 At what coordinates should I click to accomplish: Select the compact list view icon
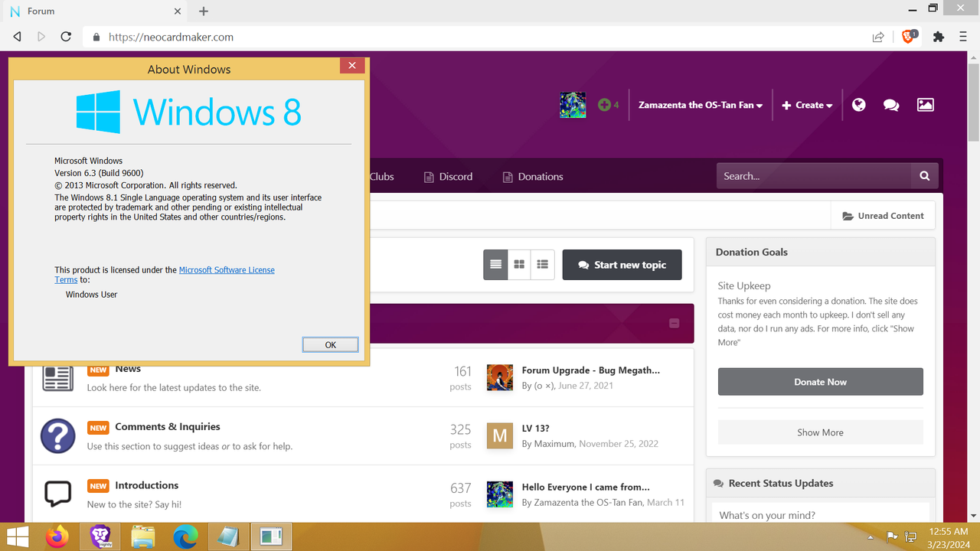[x=542, y=264]
